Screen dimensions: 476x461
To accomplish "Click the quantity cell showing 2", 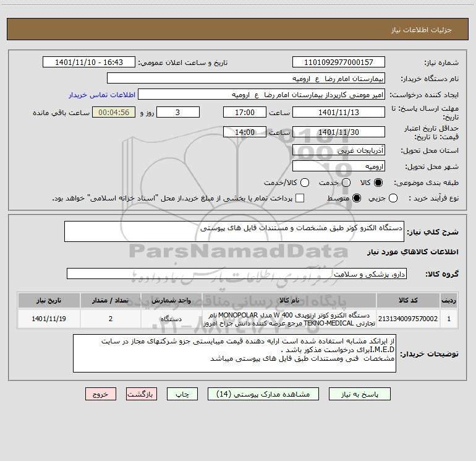I will coord(111,319).
